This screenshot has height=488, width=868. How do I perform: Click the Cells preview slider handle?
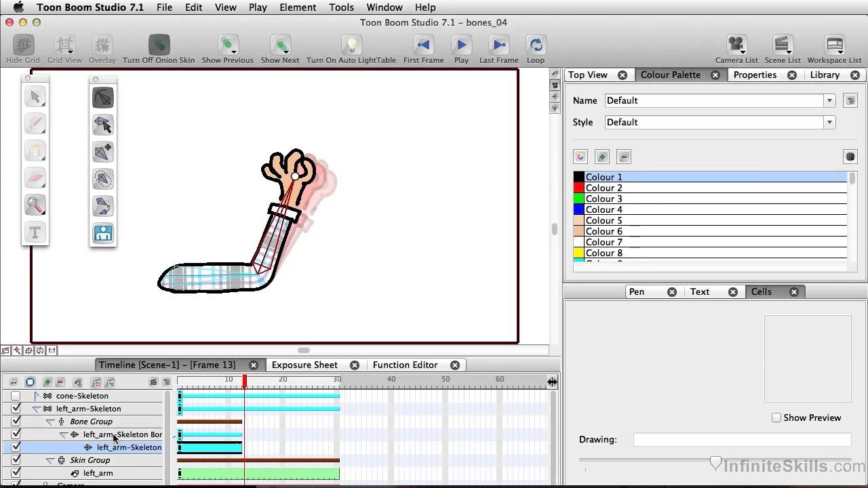pos(715,463)
